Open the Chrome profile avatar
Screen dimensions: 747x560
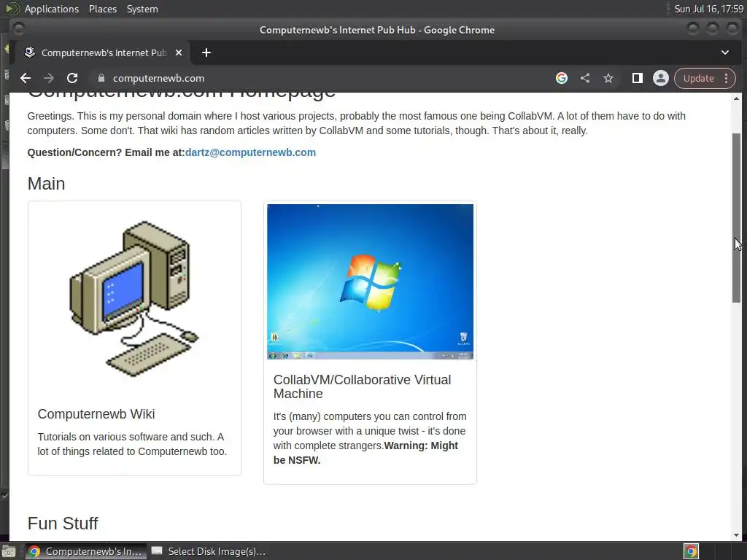coord(661,78)
